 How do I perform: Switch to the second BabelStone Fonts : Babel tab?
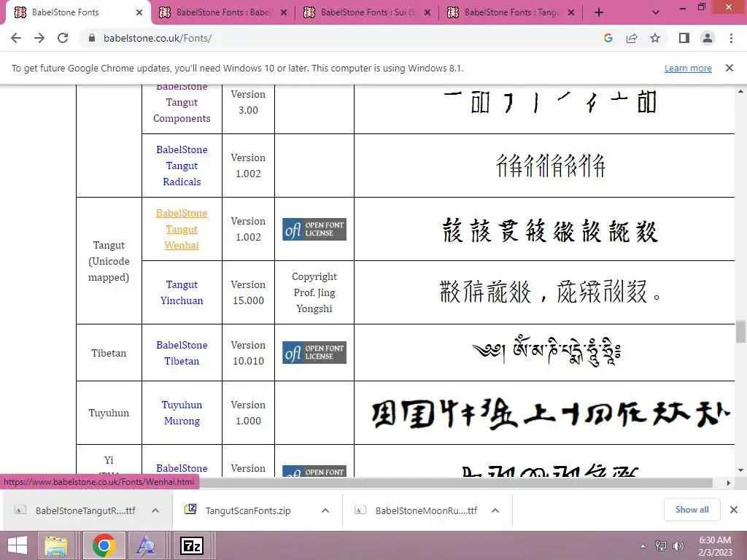(x=223, y=12)
